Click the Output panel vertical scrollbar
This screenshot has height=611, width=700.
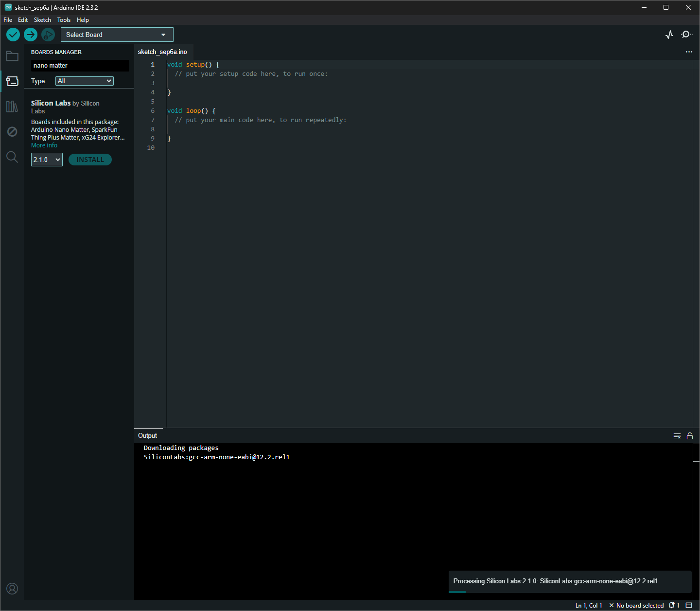(696, 521)
